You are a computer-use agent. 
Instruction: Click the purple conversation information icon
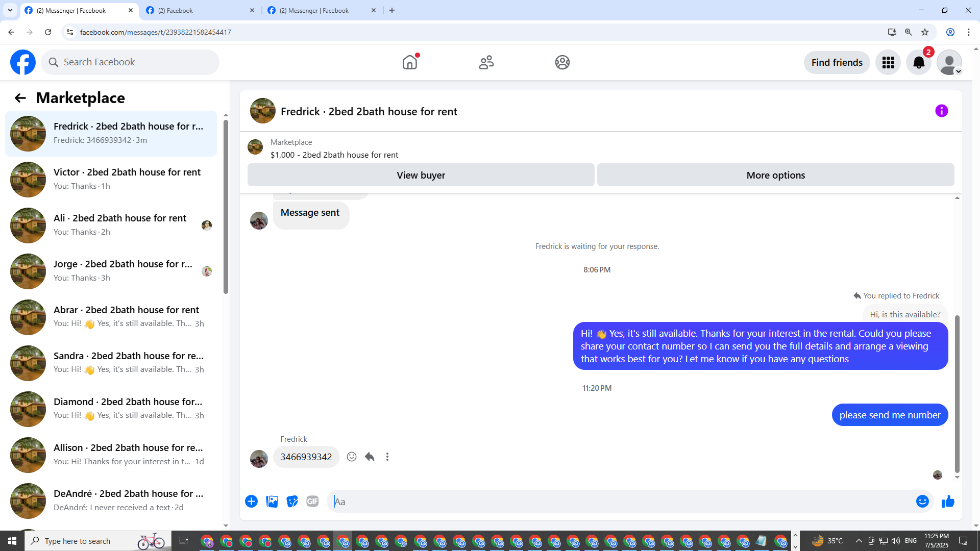941,111
